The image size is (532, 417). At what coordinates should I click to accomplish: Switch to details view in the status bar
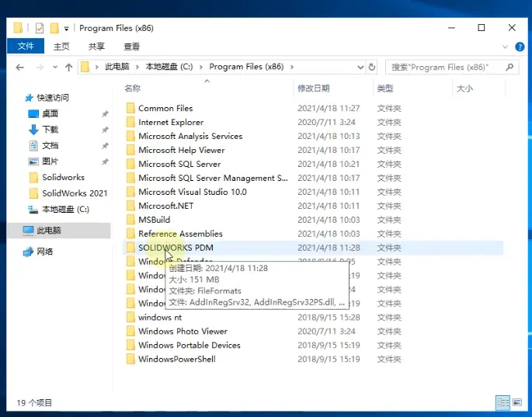(x=502, y=403)
